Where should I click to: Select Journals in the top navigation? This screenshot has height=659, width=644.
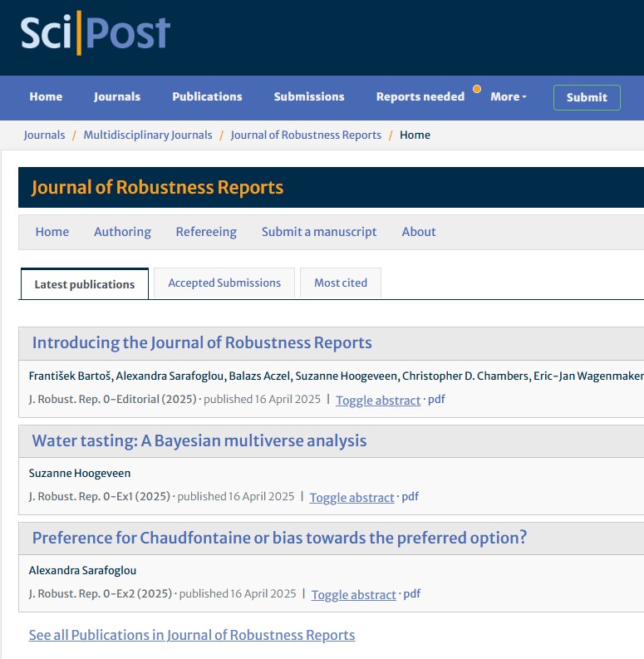(x=117, y=96)
